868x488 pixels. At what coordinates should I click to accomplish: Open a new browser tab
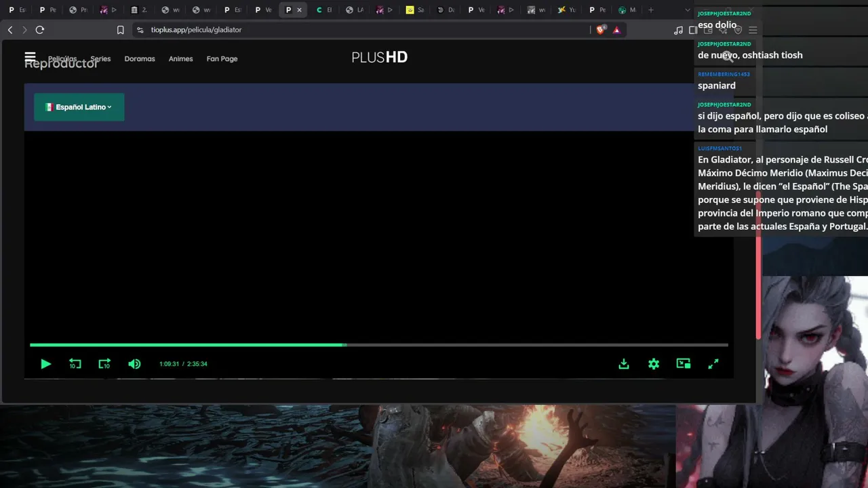click(x=651, y=10)
